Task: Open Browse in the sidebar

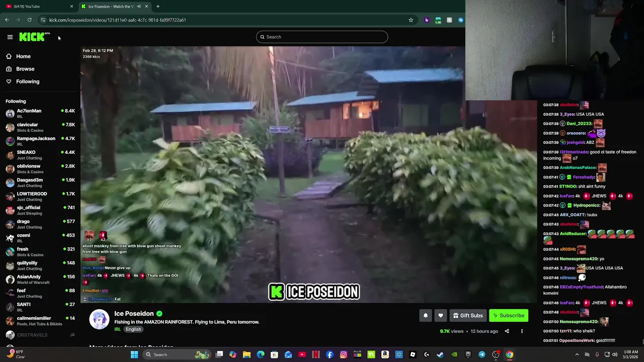Action: (20, 69)
